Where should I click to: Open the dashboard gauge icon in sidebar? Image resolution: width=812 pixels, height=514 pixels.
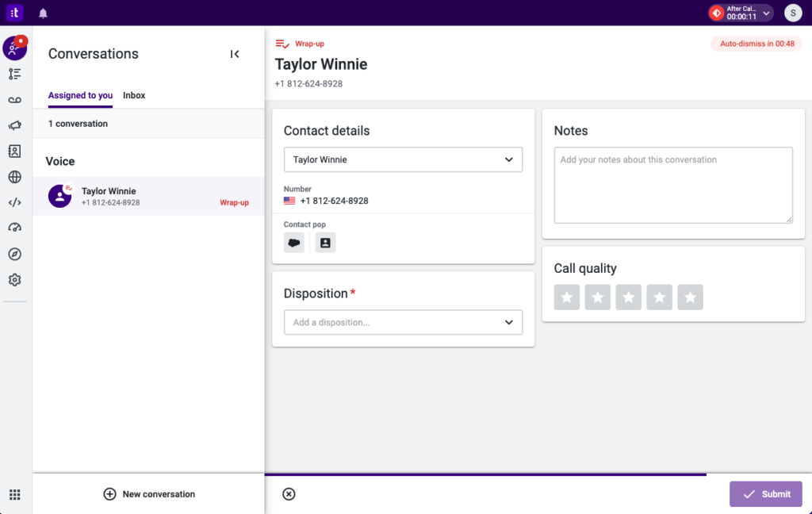pyautogui.click(x=14, y=228)
